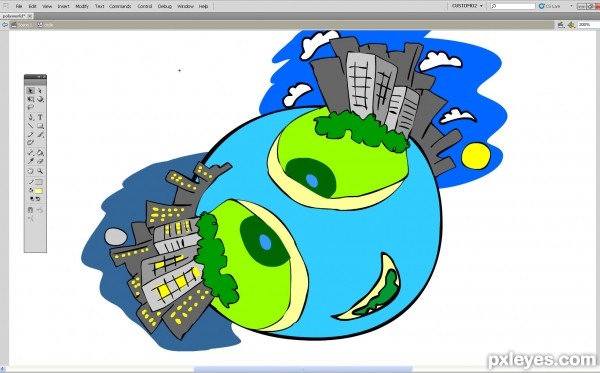
Task: Click the back arrow in edit bar
Action: point(5,24)
